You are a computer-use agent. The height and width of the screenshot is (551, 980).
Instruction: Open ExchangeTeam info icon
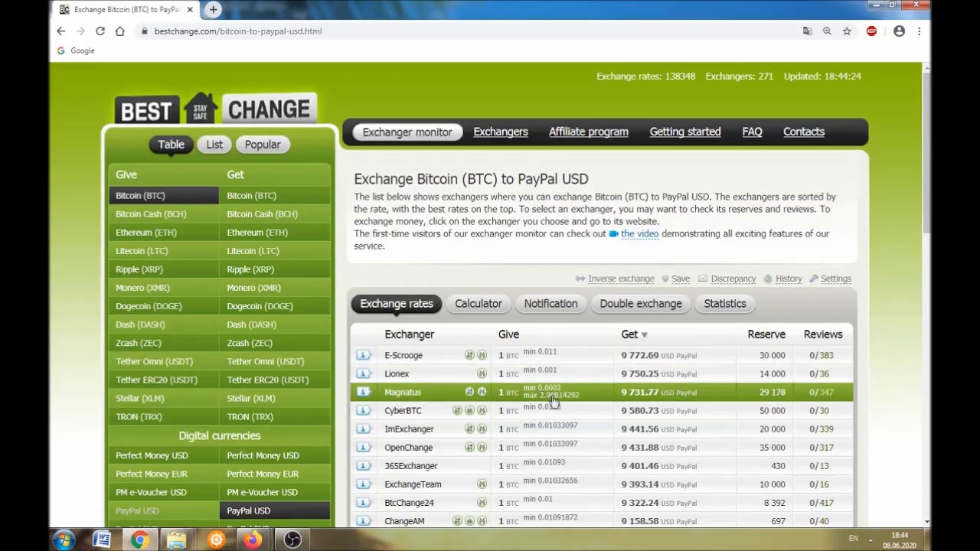coord(364,484)
